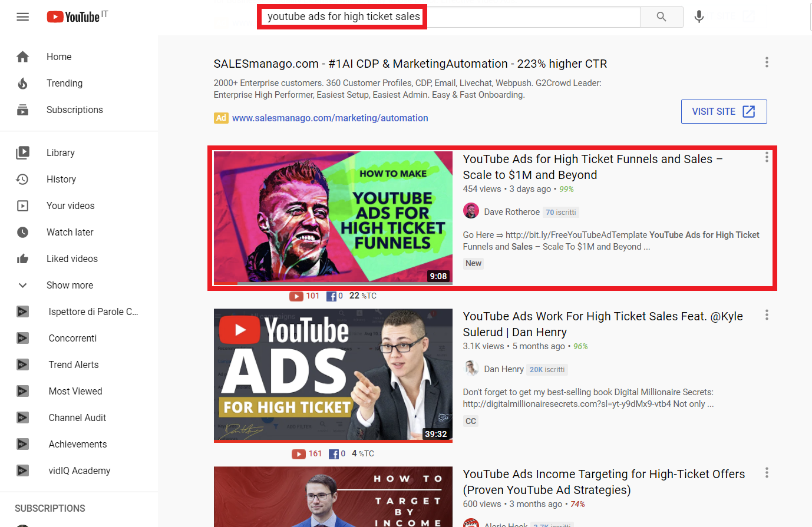Open Income Targeting video thumbnail

click(333, 496)
